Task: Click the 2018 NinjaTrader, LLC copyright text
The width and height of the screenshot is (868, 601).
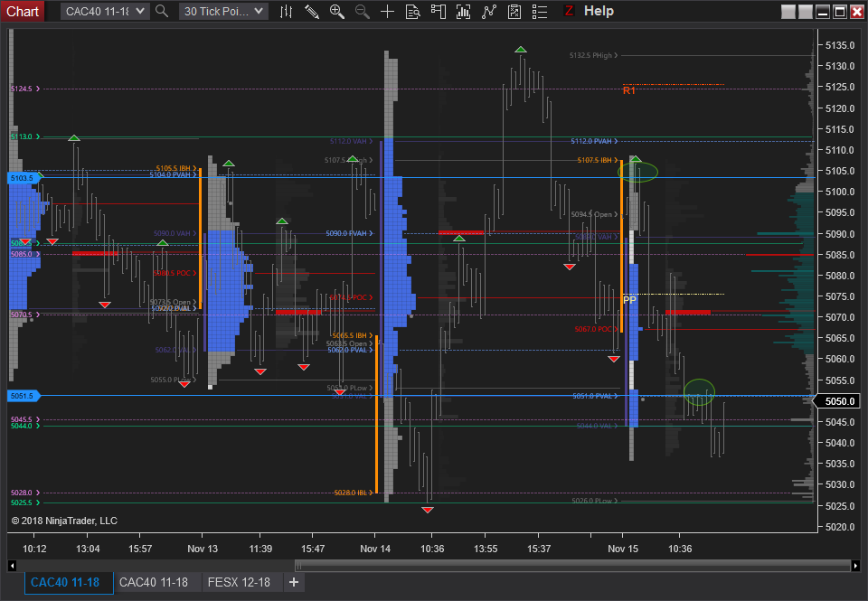Action: (64, 521)
